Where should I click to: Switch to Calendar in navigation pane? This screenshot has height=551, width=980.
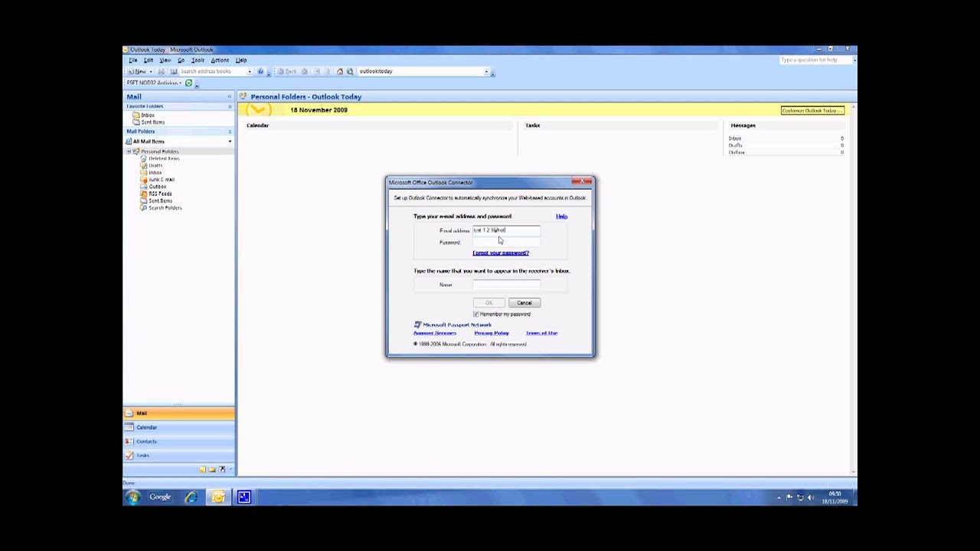pyautogui.click(x=178, y=427)
